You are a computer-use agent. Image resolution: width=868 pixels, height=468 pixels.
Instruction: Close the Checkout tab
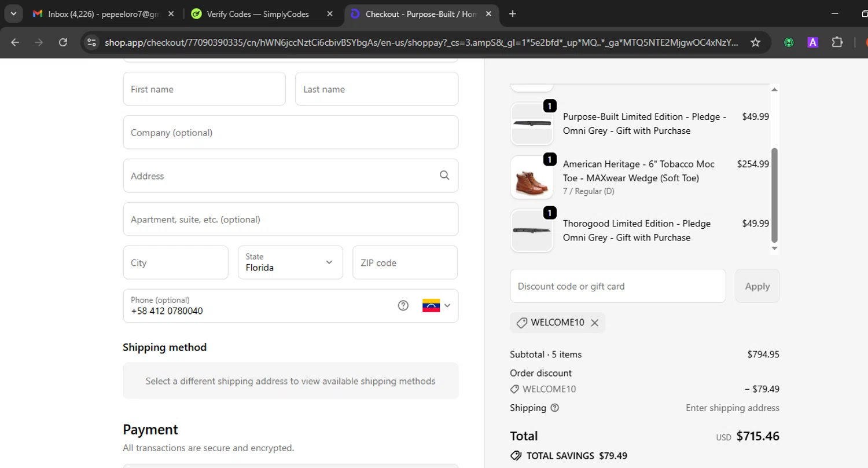pos(488,14)
